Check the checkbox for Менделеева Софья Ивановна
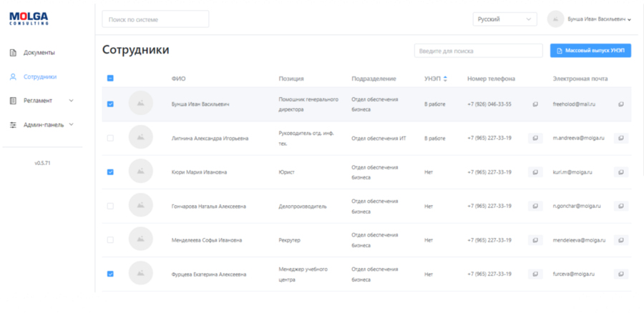This screenshot has height=323, width=644. coord(110,240)
